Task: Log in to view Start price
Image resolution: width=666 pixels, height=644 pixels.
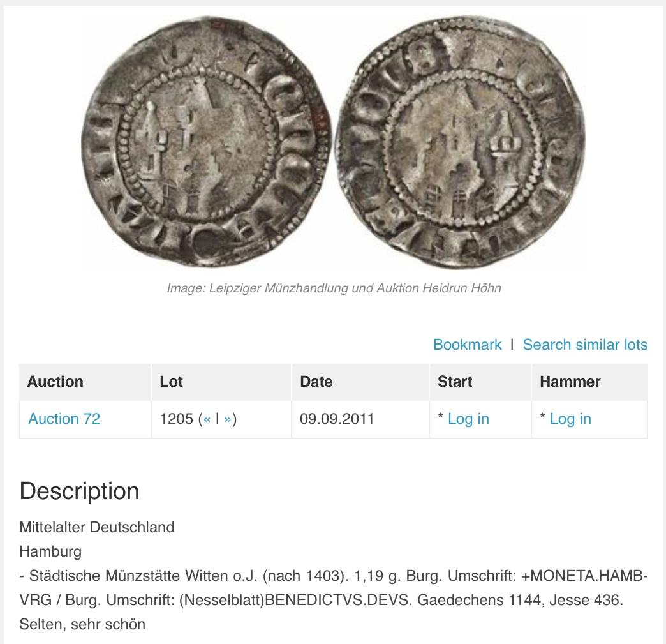Action: pos(468,419)
